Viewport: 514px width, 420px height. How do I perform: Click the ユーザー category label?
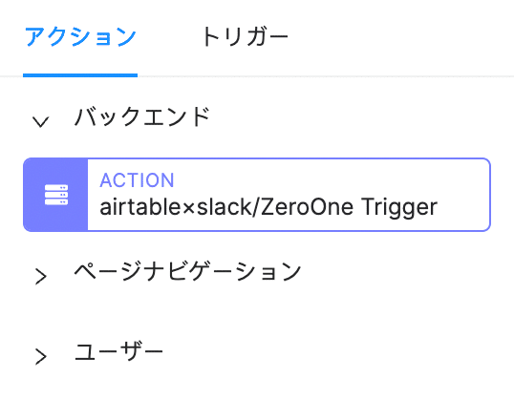point(119,351)
